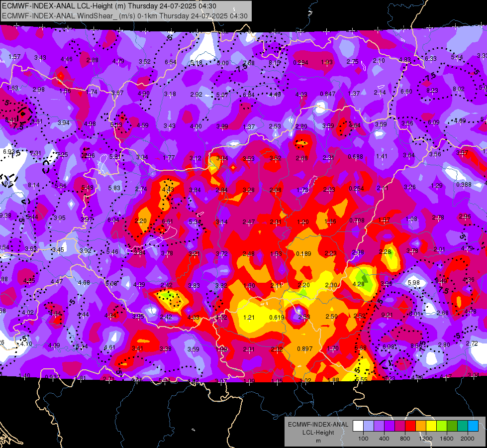
Task: Click wind shear value '0.619'
Action: pyautogui.click(x=277, y=317)
